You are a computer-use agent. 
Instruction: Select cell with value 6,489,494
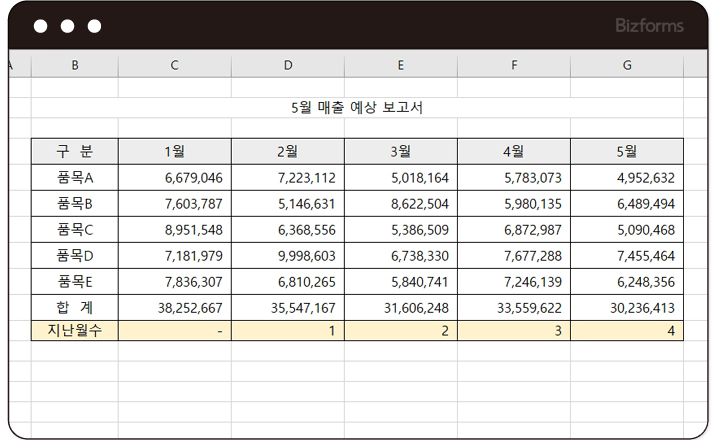[x=627, y=203]
